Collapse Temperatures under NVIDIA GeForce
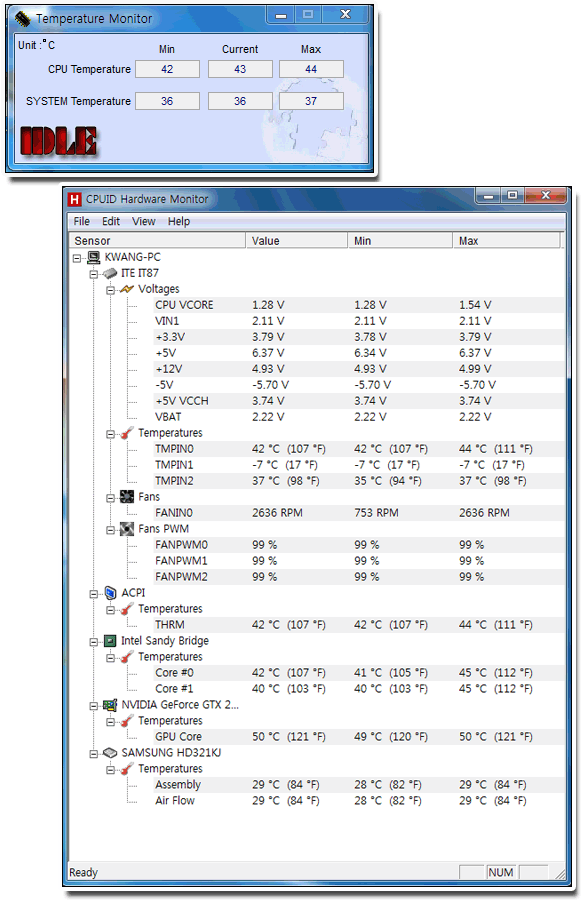The image size is (582, 900). [x=110, y=721]
